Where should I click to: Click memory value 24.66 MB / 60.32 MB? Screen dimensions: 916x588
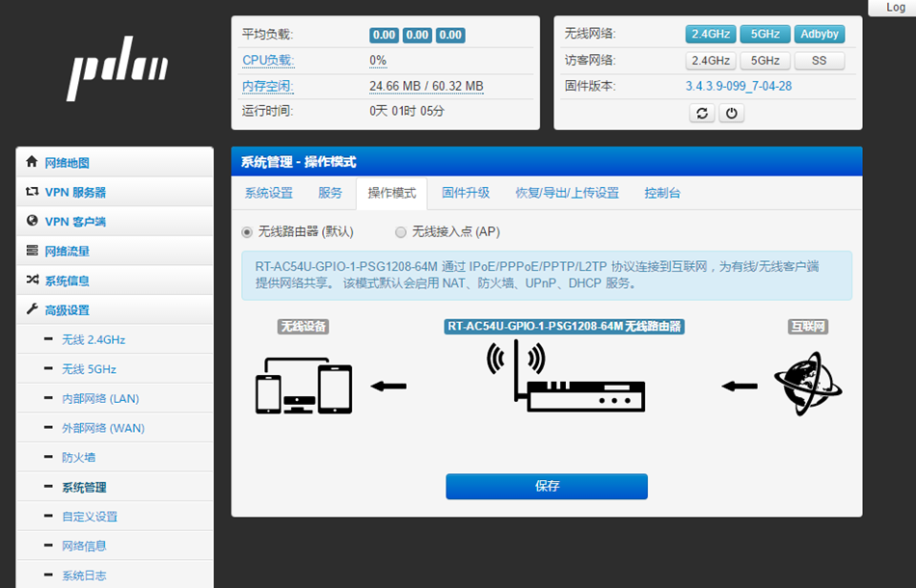pos(426,87)
